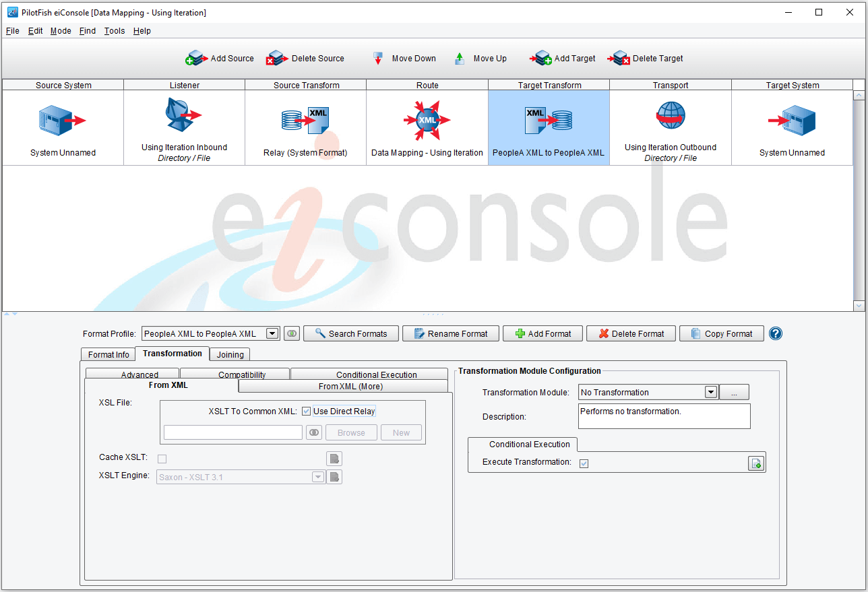Screen dimensions: 868x592
Task: Click the document icon next to XSLT Engine
Action: [x=334, y=477]
